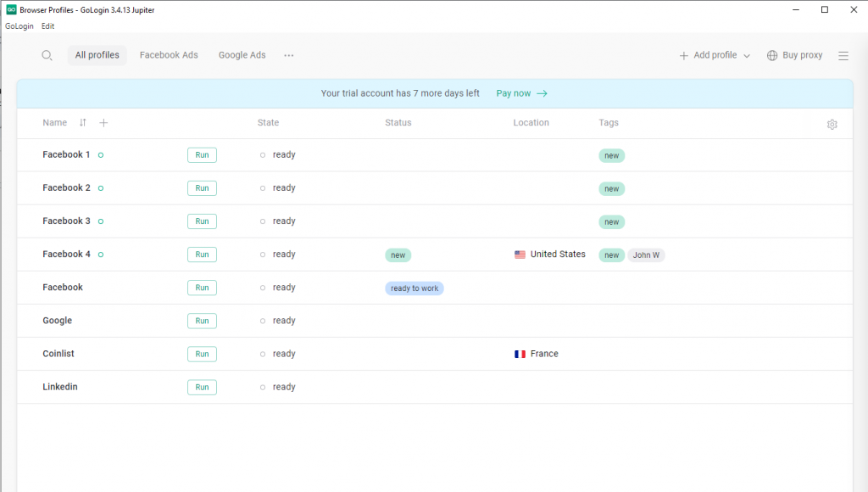This screenshot has width=868, height=492.
Task: Expand the Add profile dropdown arrow
Action: point(747,56)
